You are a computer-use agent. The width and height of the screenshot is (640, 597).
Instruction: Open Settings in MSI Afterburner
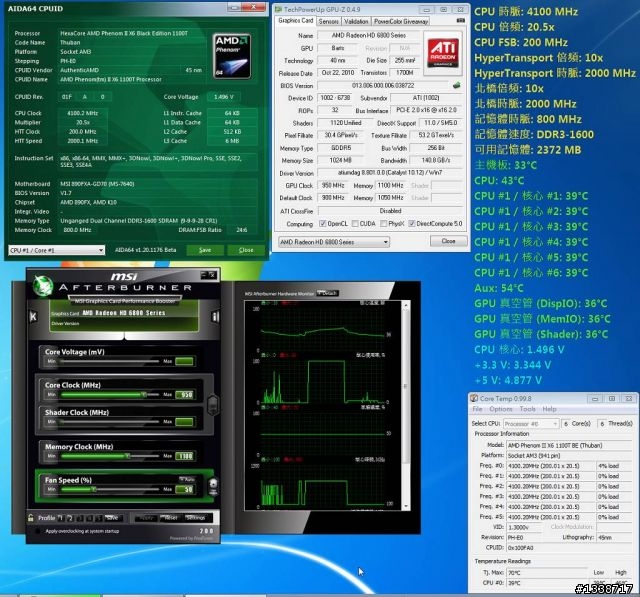196,518
